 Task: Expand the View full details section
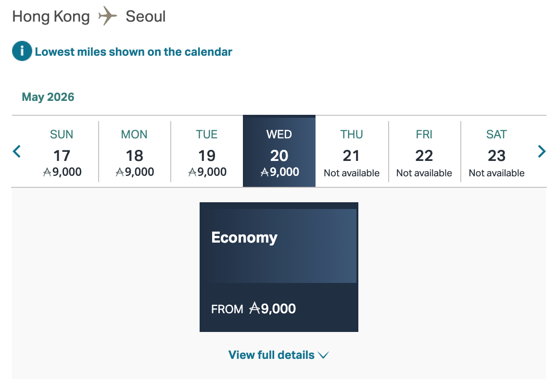[278, 355]
